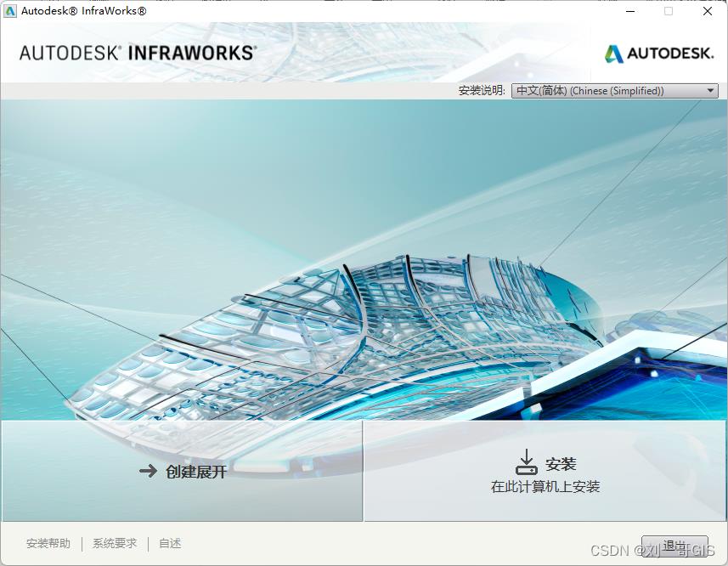Click the InfraWorks title bar app icon
The height and width of the screenshot is (566, 728).
coord(9,11)
